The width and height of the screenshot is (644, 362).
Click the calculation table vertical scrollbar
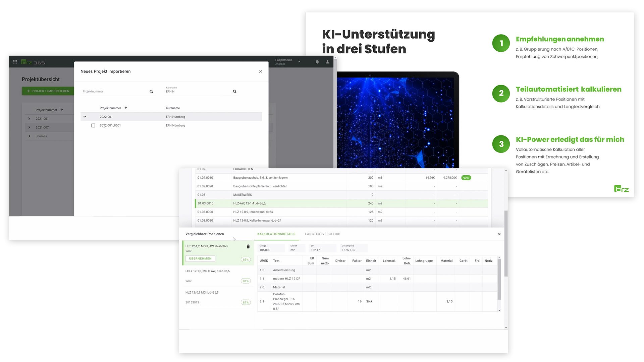pos(499,280)
